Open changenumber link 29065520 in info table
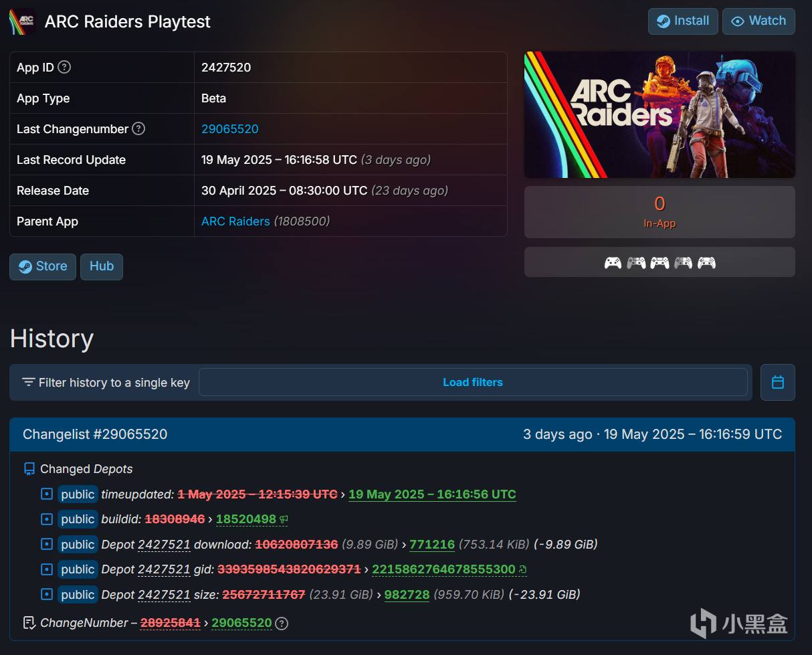812x655 pixels. point(229,129)
